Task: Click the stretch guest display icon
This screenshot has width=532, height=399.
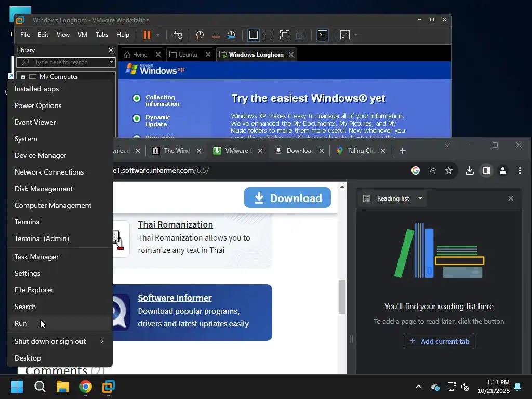Action: click(345, 35)
